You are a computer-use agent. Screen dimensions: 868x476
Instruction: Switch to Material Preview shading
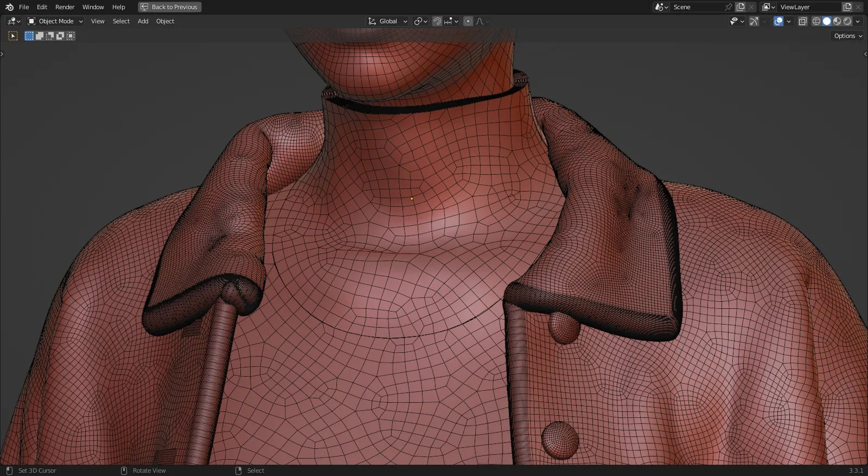[837, 21]
